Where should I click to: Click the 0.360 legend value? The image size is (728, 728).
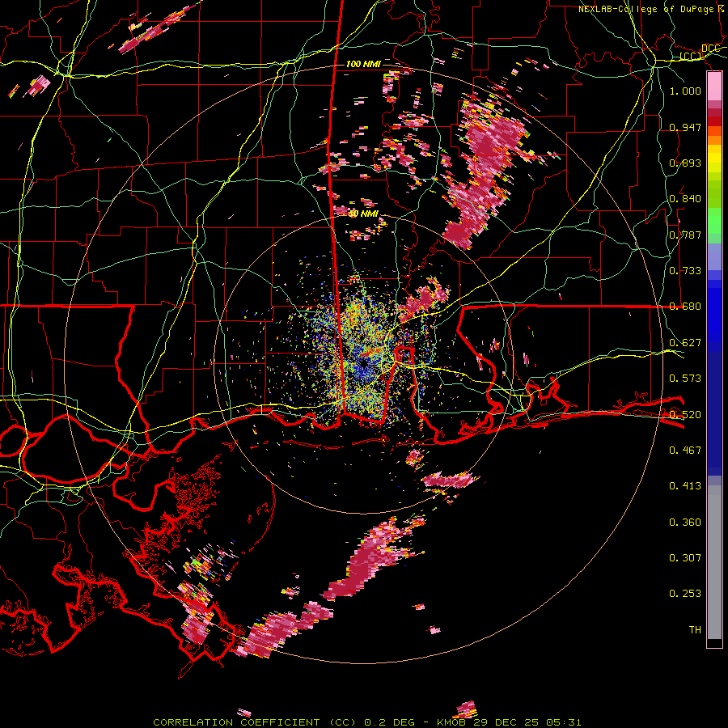[x=685, y=523]
